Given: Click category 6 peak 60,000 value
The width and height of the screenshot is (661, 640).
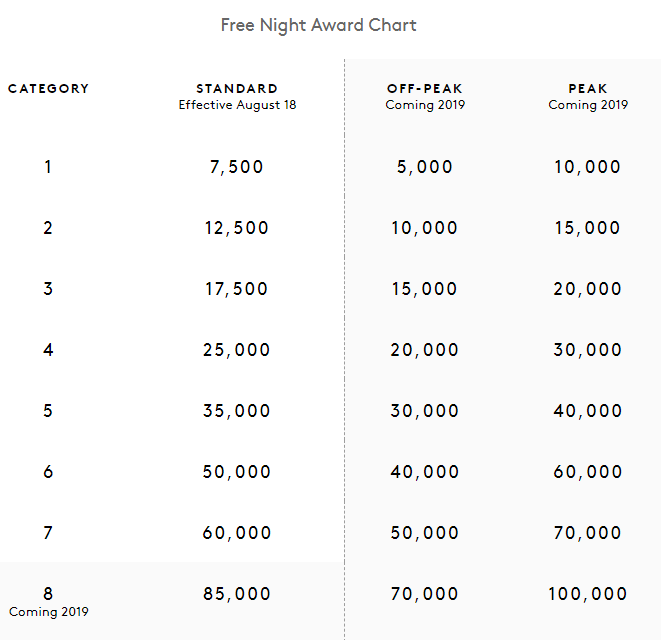Looking at the screenshot, I should (588, 472).
